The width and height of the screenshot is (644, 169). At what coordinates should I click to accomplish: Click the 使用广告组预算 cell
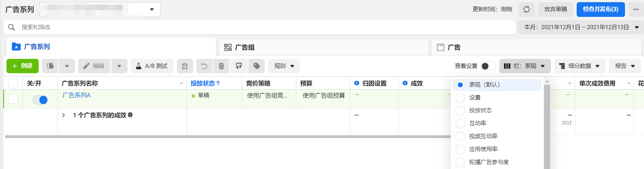point(323,99)
